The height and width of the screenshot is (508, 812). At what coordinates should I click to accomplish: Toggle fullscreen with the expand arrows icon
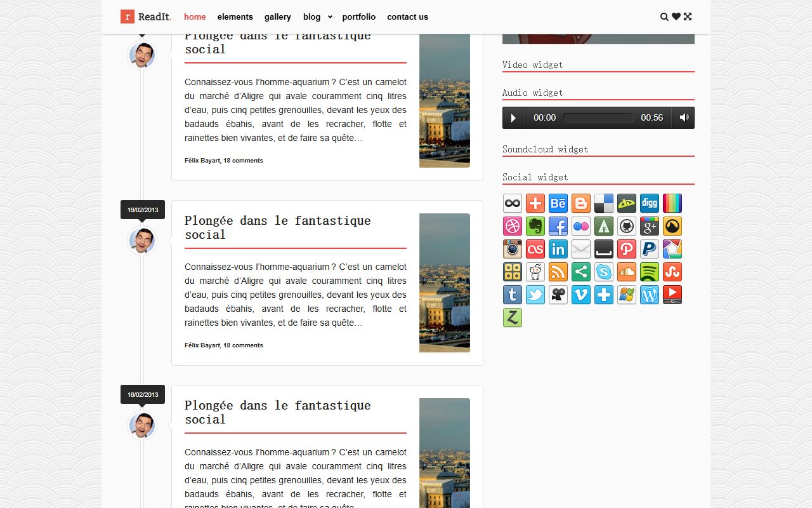point(688,17)
